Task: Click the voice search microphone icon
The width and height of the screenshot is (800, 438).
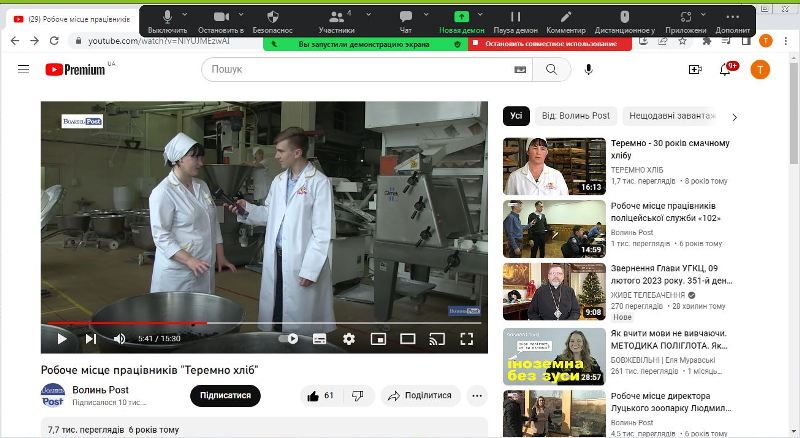Action: point(589,69)
